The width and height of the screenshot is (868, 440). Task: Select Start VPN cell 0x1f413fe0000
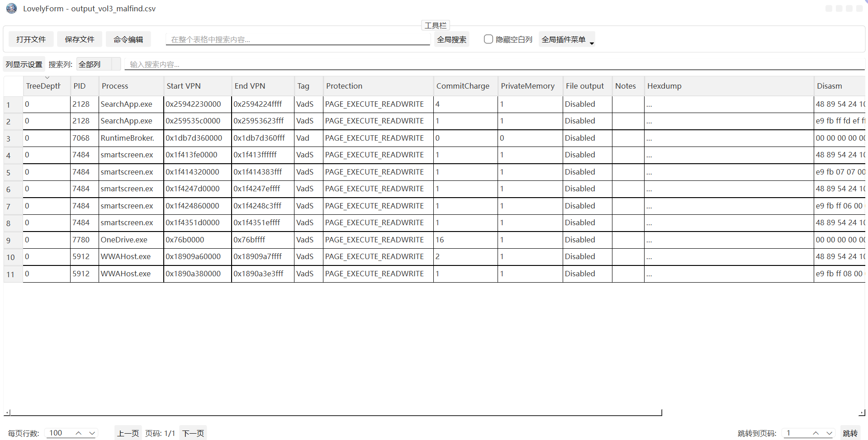tap(198, 155)
